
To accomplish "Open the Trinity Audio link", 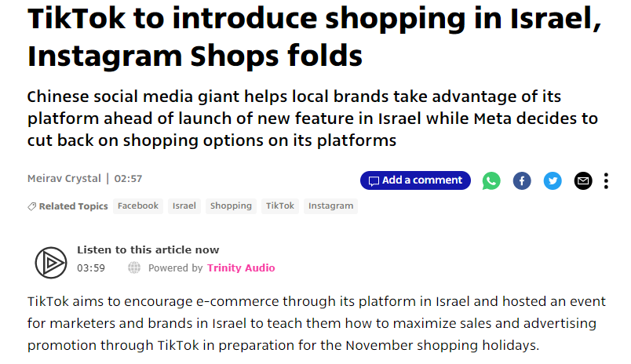I will pos(241,268).
